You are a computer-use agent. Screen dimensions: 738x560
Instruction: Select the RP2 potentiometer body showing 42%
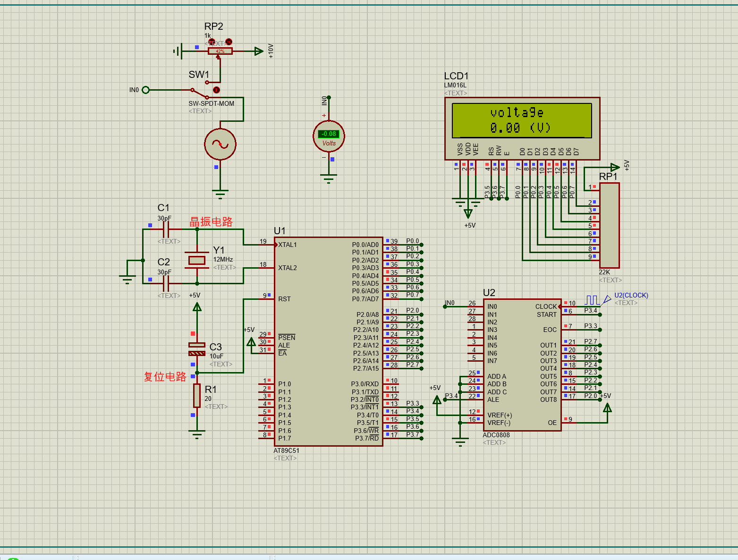220,51
